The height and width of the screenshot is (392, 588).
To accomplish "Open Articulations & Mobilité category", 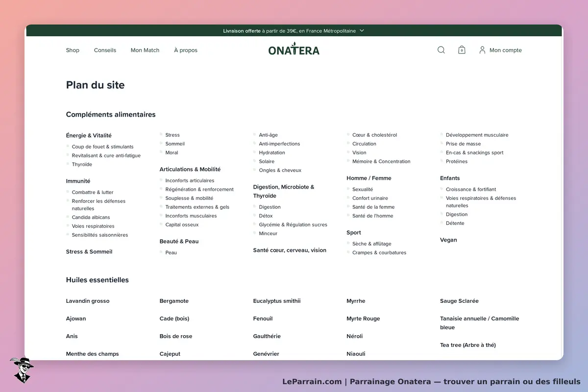I will click(190, 169).
